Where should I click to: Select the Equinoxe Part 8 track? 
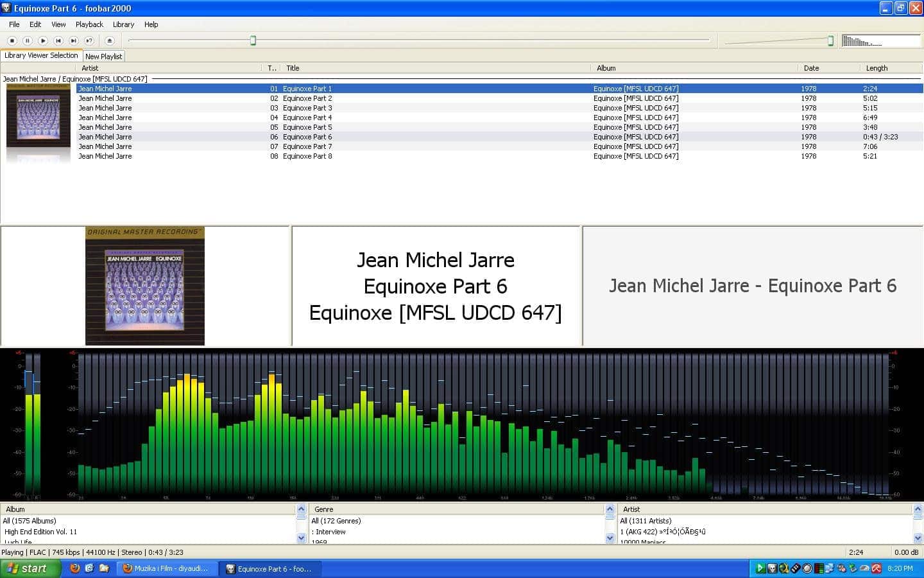coord(499,156)
